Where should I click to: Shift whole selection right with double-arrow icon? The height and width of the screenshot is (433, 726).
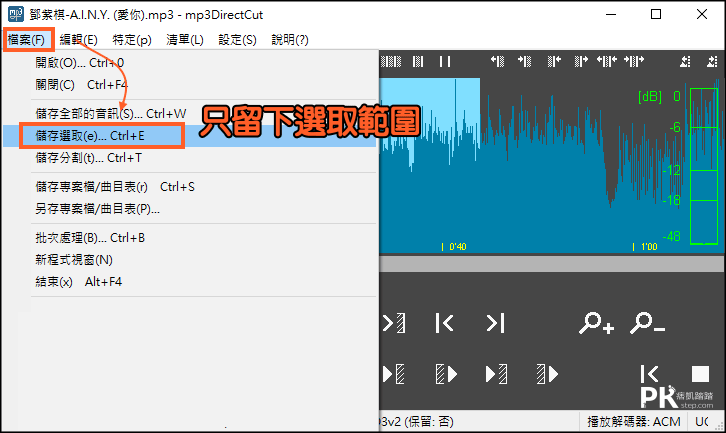[634, 61]
